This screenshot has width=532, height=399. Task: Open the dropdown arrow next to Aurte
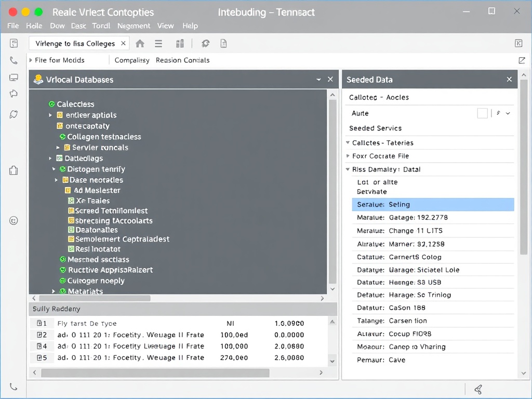coord(508,113)
